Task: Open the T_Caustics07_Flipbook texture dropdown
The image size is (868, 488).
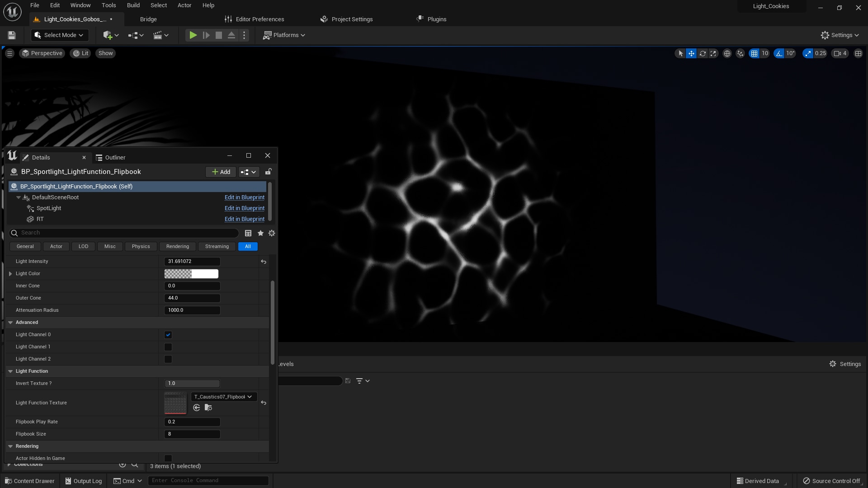Action: [223, 396]
